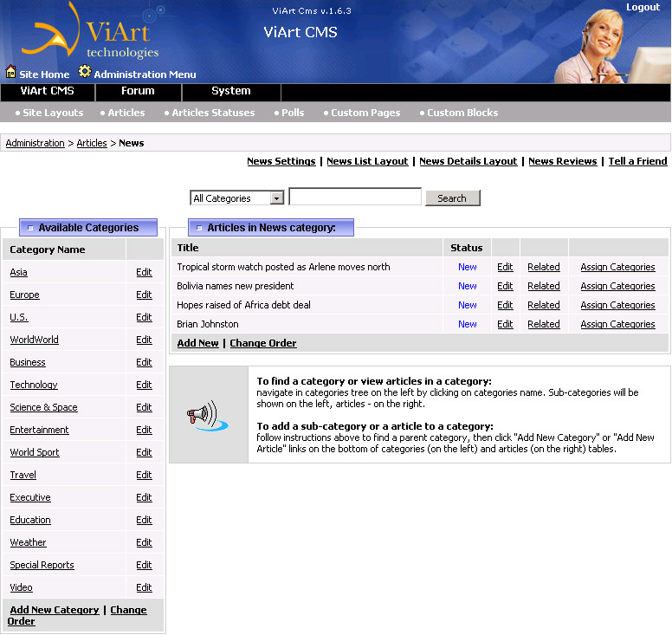Open the U.S. category
Viewport: 672px width, 635px height.
click(19, 317)
